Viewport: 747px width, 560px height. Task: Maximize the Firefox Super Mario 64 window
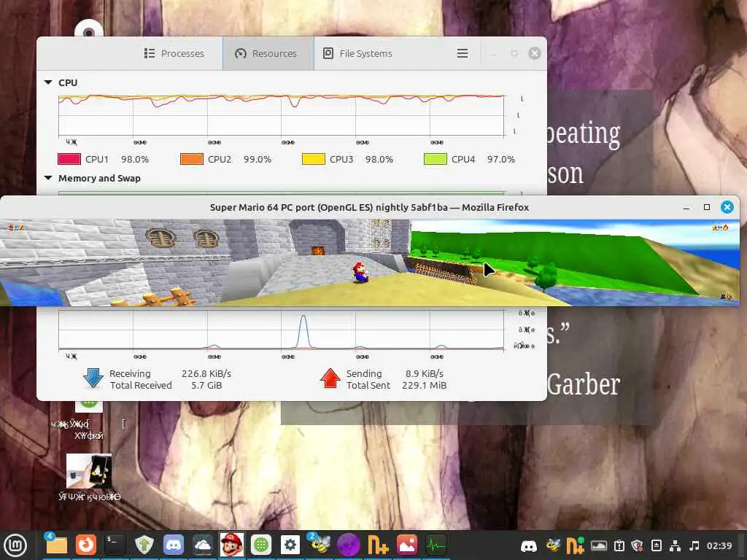(x=707, y=207)
